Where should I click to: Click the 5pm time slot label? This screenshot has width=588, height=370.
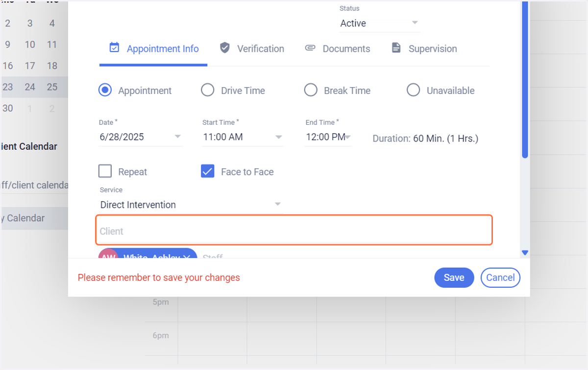(x=161, y=302)
